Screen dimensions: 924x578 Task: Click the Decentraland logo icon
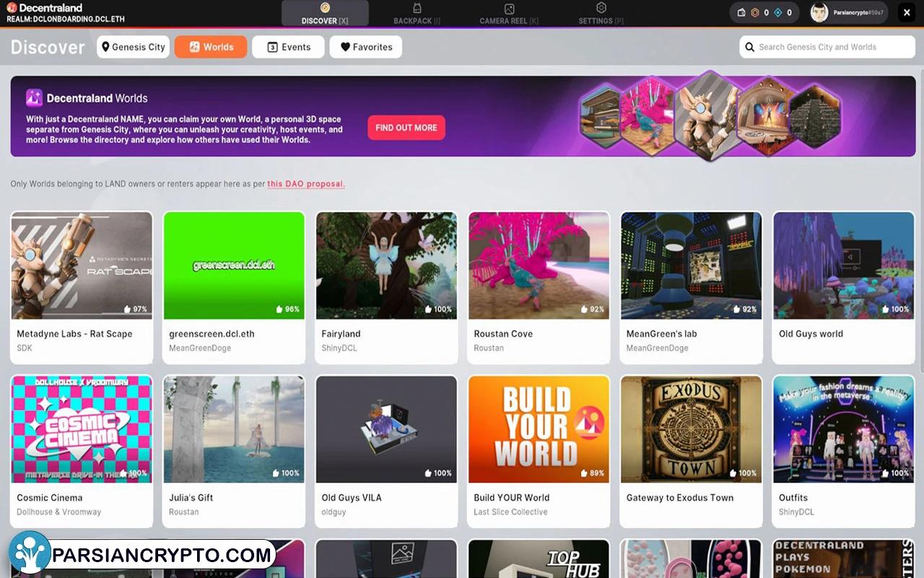(x=12, y=8)
